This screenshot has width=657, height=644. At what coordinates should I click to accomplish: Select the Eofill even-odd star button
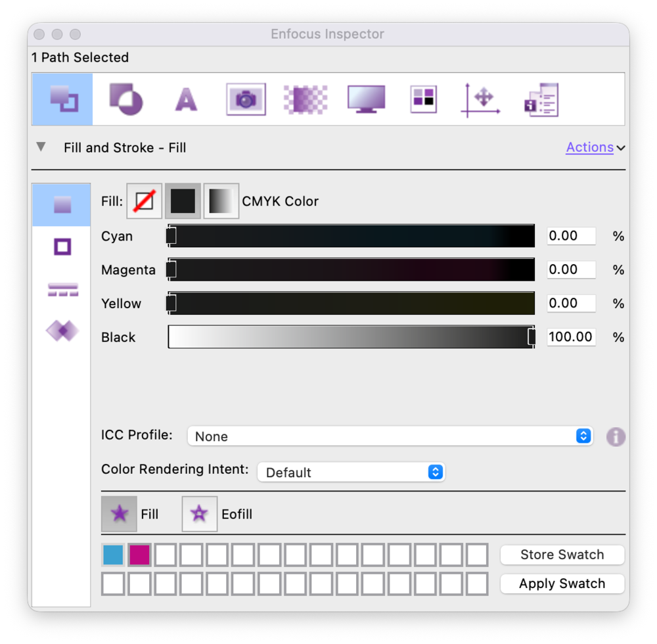pos(200,514)
